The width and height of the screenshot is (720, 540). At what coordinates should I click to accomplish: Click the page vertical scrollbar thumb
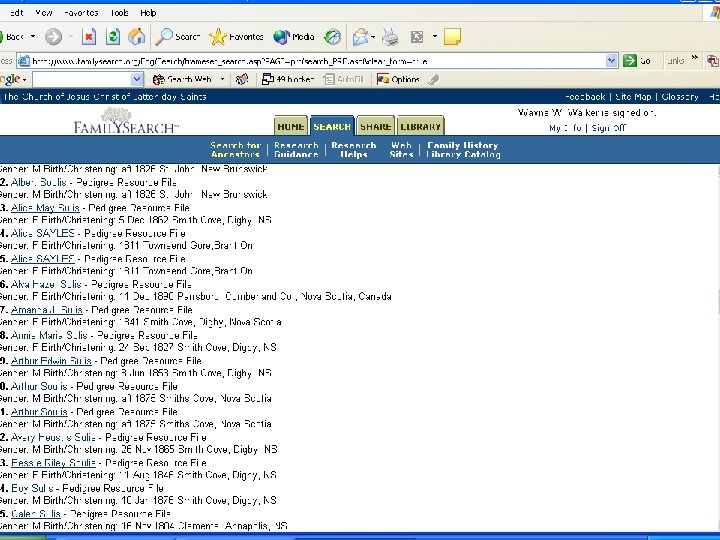pyautogui.click(x=718, y=302)
